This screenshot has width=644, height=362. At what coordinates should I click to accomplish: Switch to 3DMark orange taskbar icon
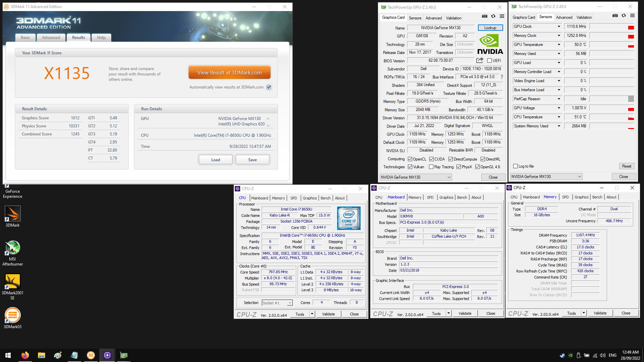[x=91, y=355]
